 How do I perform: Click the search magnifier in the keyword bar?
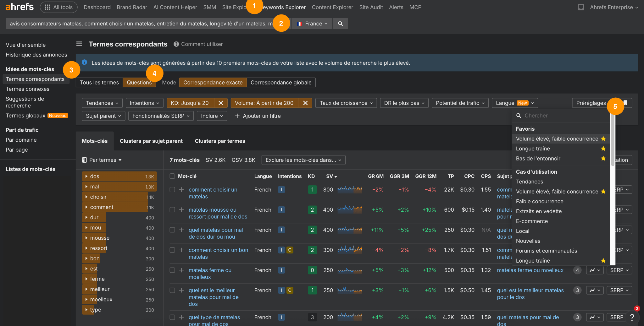coord(340,24)
